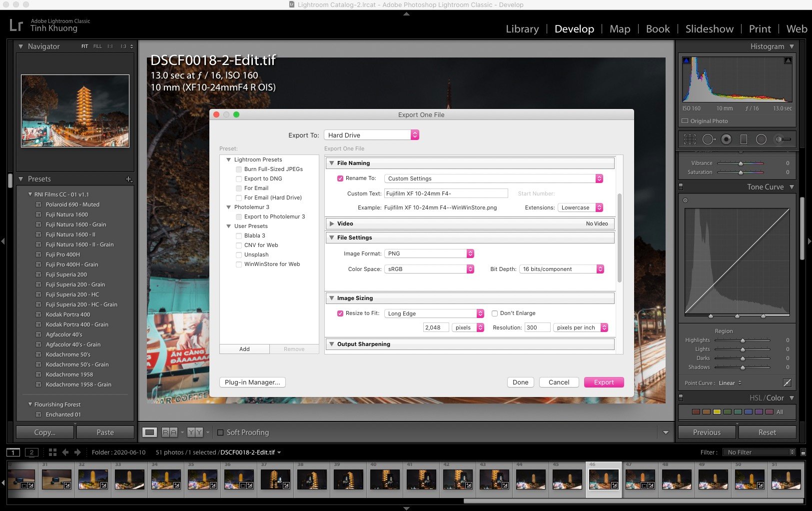Go forward with the filmstrip right arrow
Image resolution: width=812 pixels, height=511 pixels.
77,452
